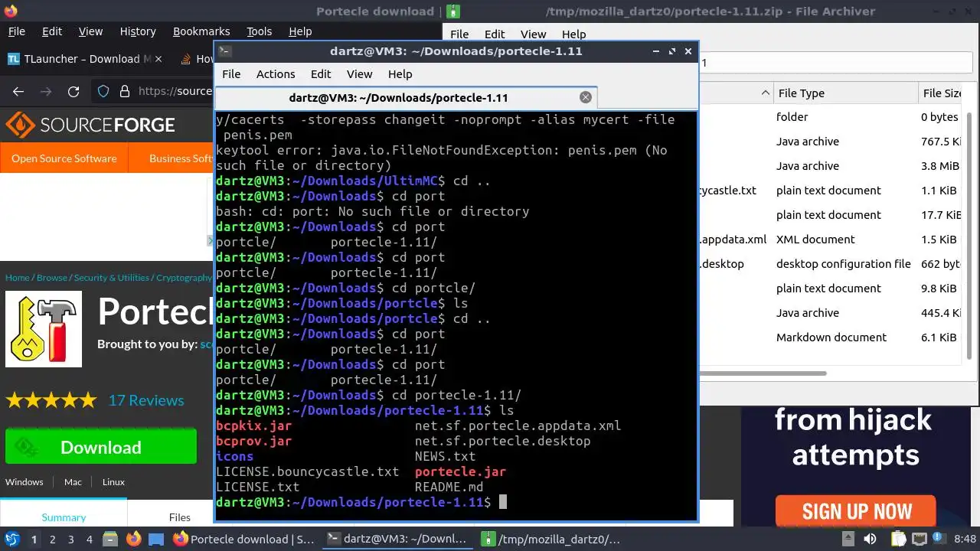Click the Portecle key-and-hammer project icon
The height and width of the screenshot is (551, 980).
click(x=44, y=329)
